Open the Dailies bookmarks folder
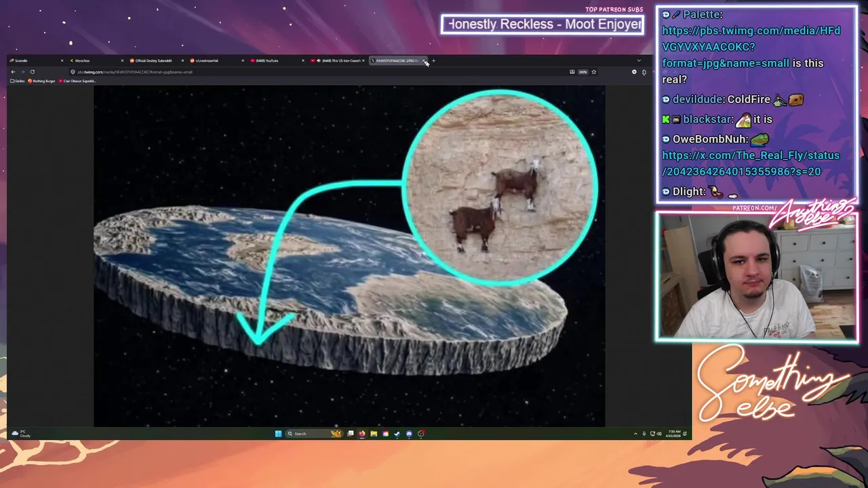The height and width of the screenshot is (488, 868). point(17,81)
